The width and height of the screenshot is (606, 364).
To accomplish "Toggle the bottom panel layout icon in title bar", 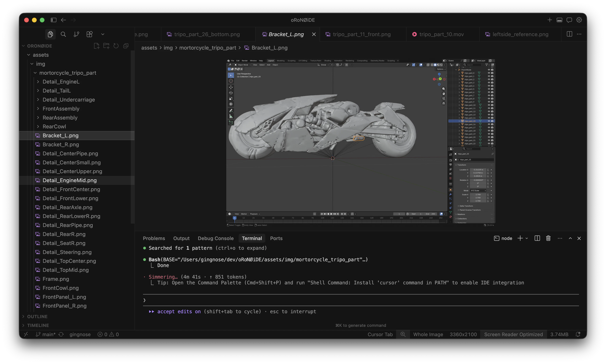I will pos(559,20).
